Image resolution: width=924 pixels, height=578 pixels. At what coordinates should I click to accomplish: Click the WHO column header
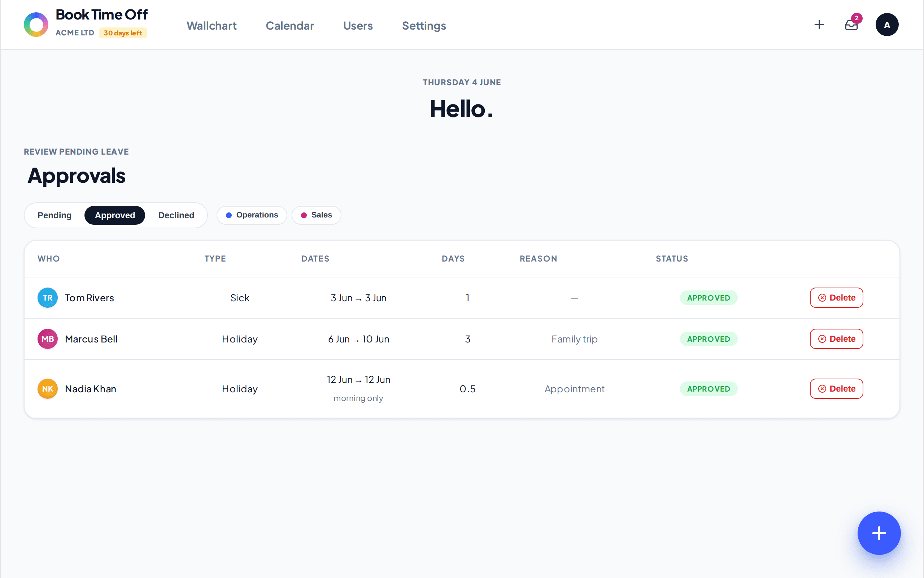coord(48,259)
